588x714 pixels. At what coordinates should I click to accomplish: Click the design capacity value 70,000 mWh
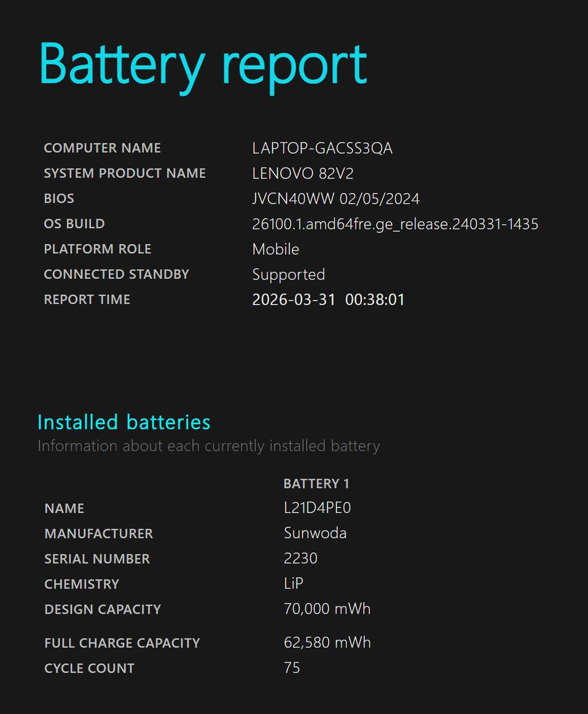pyautogui.click(x=327, y=609)
